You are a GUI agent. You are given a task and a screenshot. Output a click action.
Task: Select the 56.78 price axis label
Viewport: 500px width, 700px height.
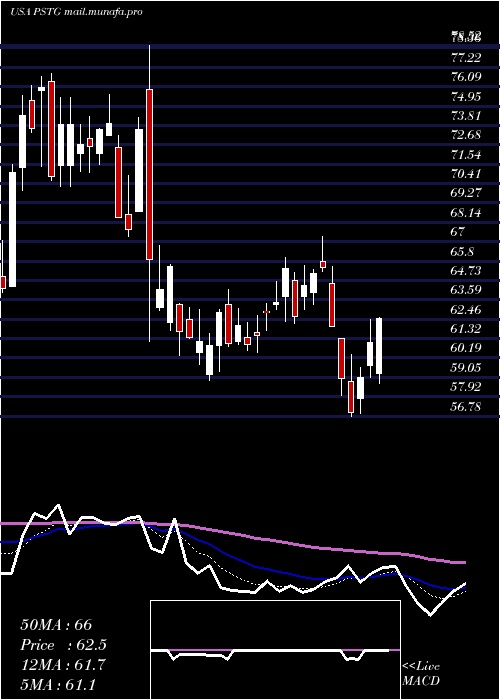click(466, 406)
